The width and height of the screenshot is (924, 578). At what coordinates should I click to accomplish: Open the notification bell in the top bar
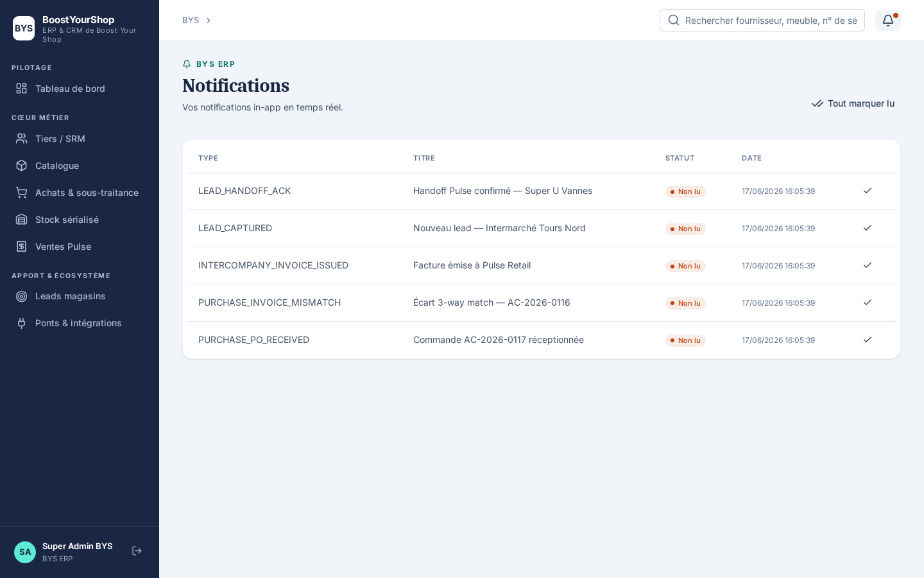point(888,21)
